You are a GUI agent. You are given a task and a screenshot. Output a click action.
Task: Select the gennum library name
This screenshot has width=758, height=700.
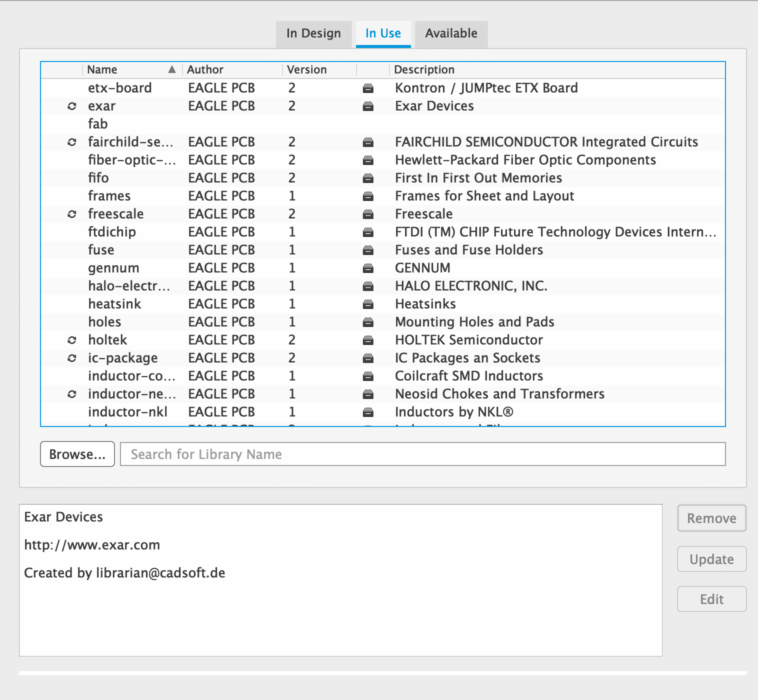click(x=113, y=268)
